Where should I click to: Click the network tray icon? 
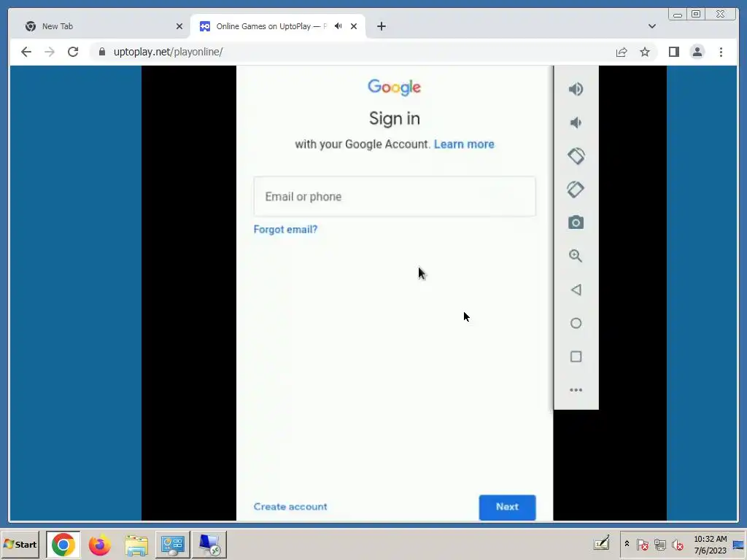pos(659,544)
